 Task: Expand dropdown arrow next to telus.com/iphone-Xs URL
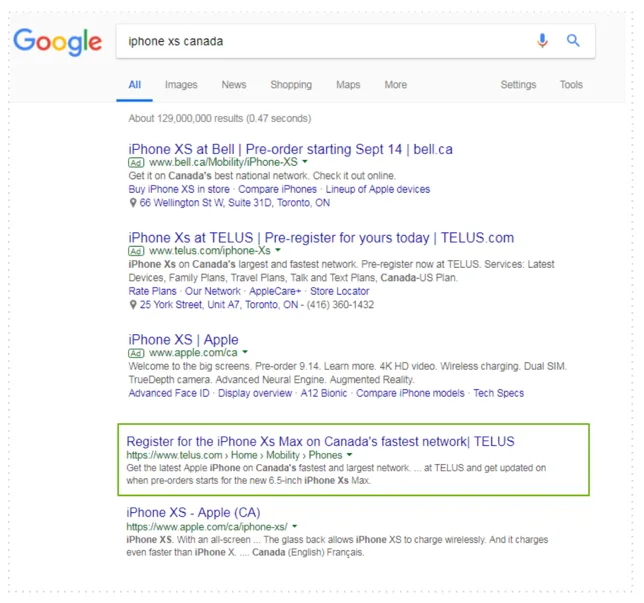pos(278,250)
